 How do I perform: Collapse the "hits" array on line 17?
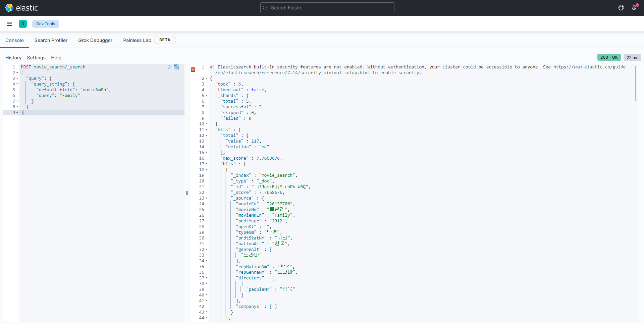207,164
